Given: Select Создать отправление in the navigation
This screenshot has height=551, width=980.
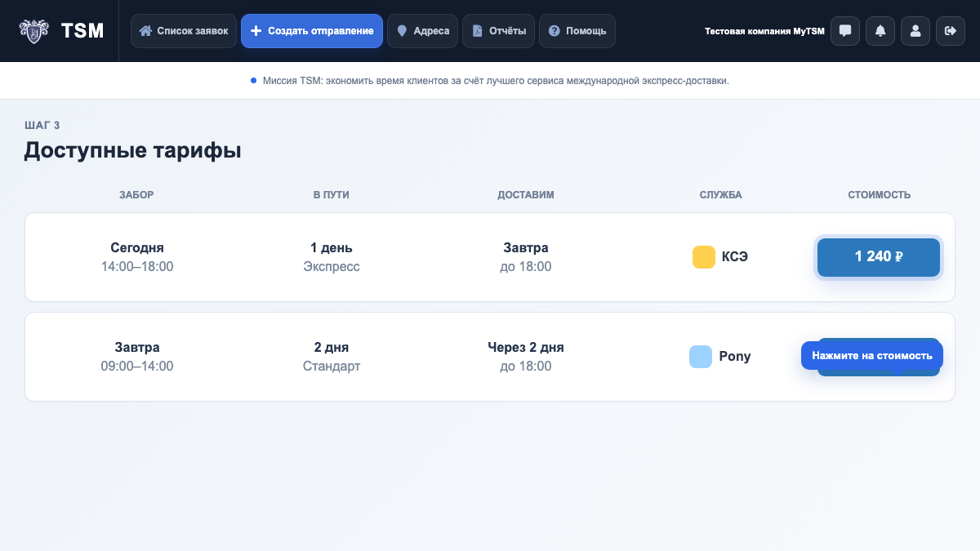Looking at the screenshot, I should click(x=312, y=31).
